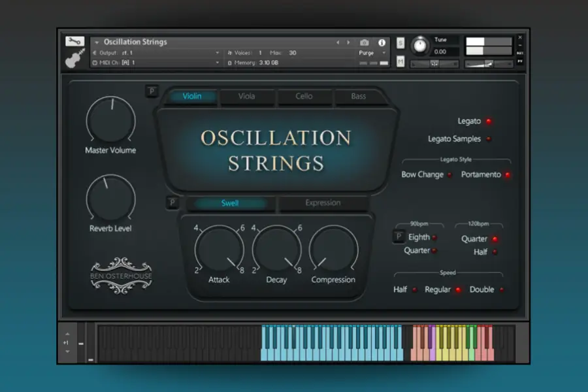Select Quarter under 90bpm
The height and width of the screenshot is (392, 588).
point(434,251)
